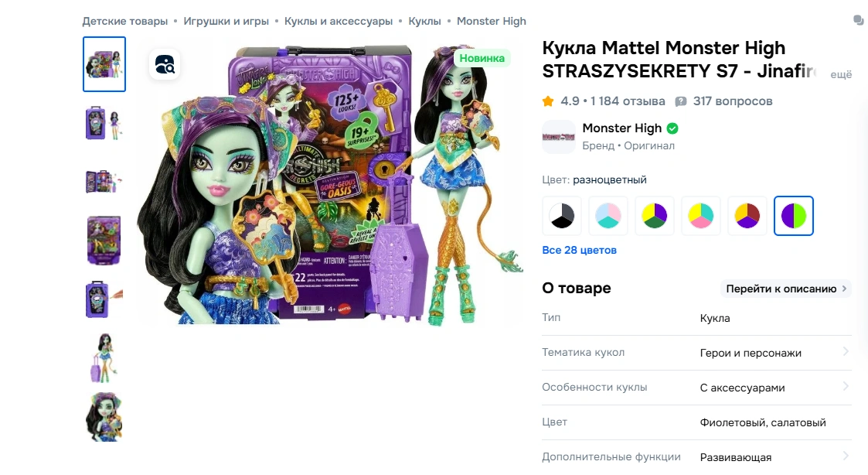
Task: Click the questions speech bubble icon
Action: click(x=681, y=101)
